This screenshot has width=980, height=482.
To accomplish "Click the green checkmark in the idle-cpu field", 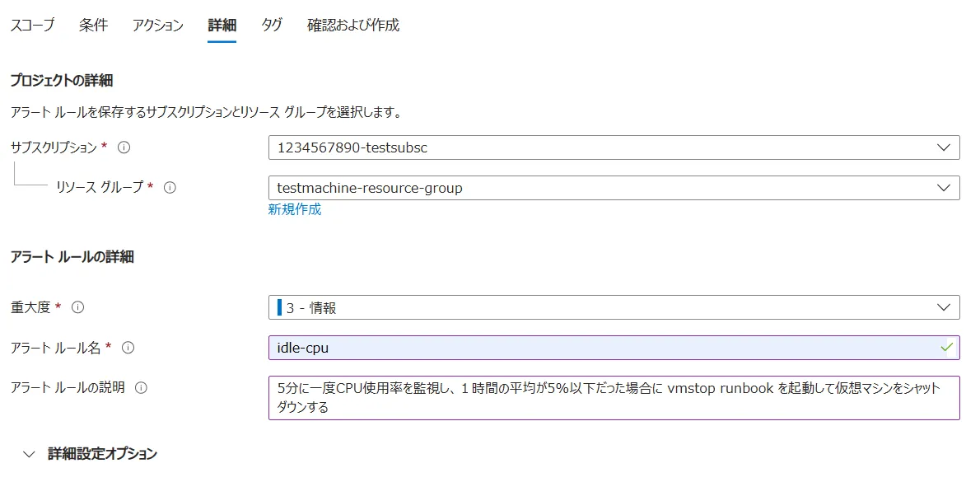I will click(946, 348).
